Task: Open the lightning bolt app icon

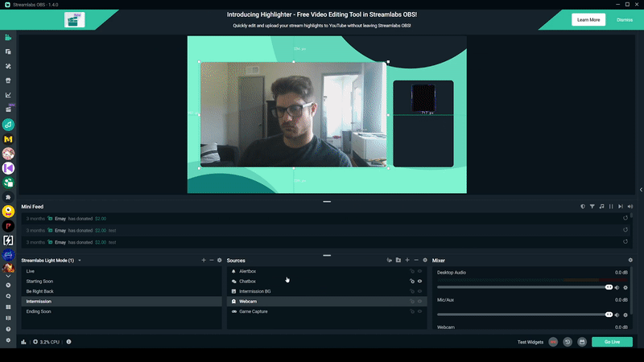Action: tap(8, 240)
